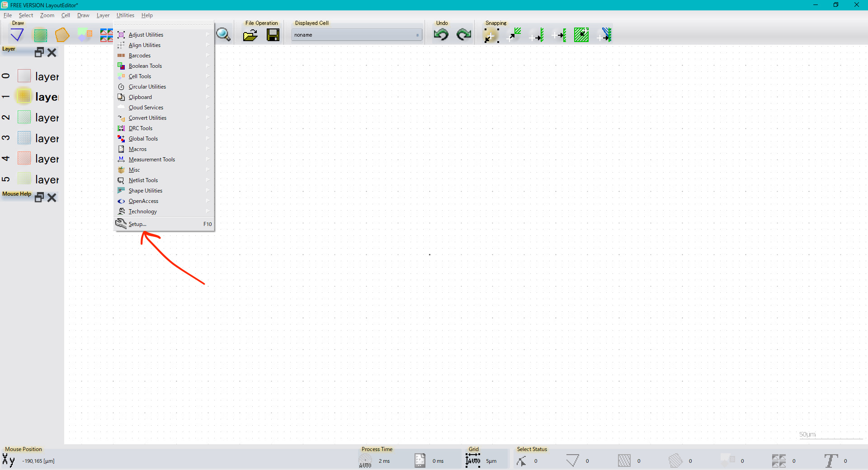Select the orange polygon drawing tool
Image resolution: width=868 pixels, height=470 pixels.
click(x=62, y=35)
